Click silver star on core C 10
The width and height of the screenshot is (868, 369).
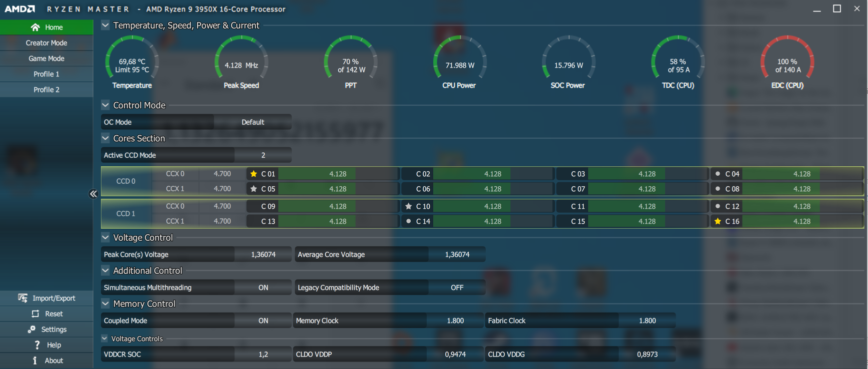click(409, 206)
